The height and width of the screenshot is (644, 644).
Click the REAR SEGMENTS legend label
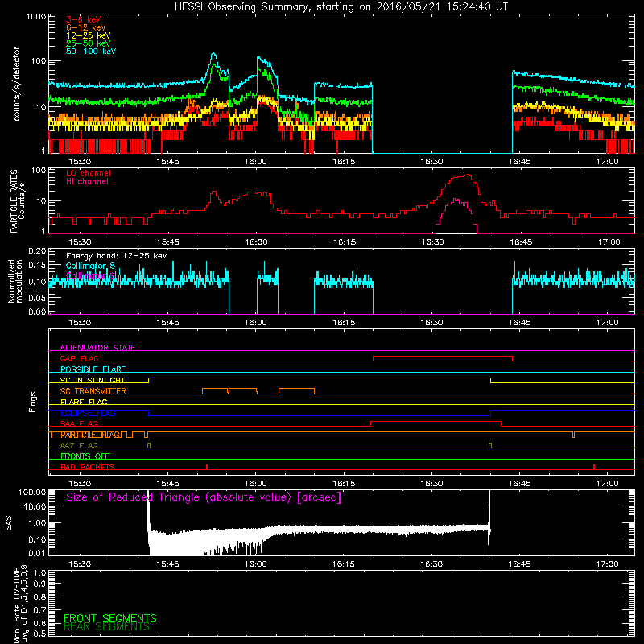107,627
